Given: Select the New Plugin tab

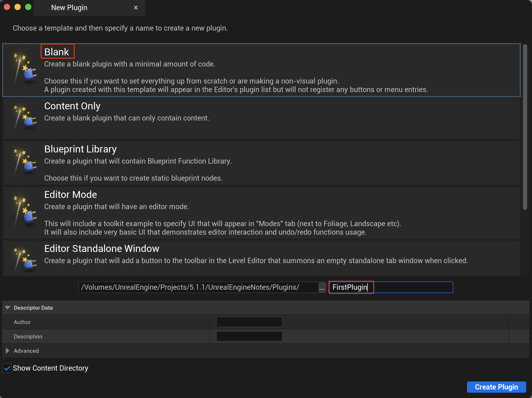Looking at the screenshot, I should pos(89,8).
